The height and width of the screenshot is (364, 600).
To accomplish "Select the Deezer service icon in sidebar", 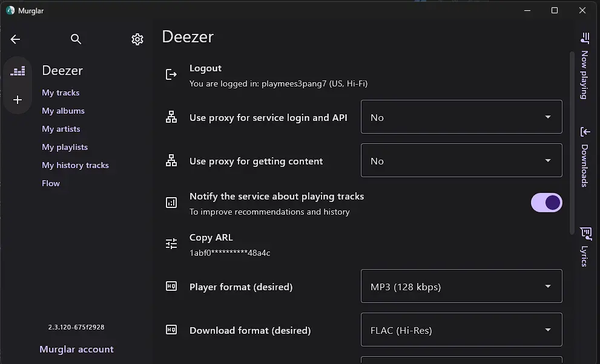I will coord(18,71).
